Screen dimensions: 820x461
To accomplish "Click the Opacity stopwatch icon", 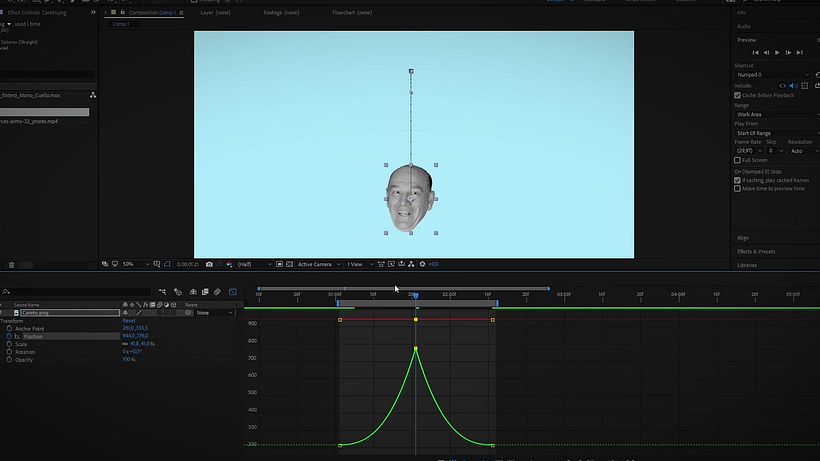I will point(9,360).
